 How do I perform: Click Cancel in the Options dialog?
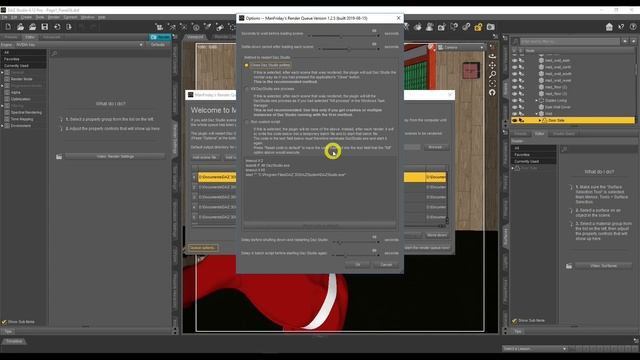(x=386, y=265)
